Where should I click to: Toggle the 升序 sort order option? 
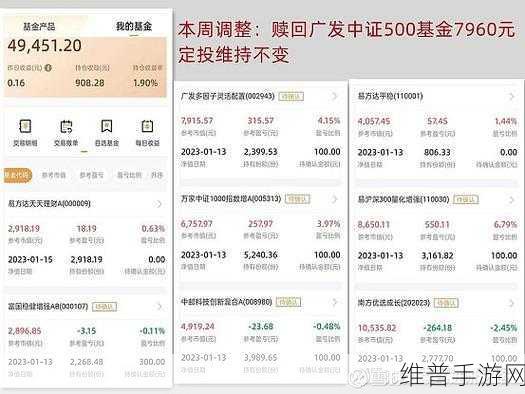point(157,175)
